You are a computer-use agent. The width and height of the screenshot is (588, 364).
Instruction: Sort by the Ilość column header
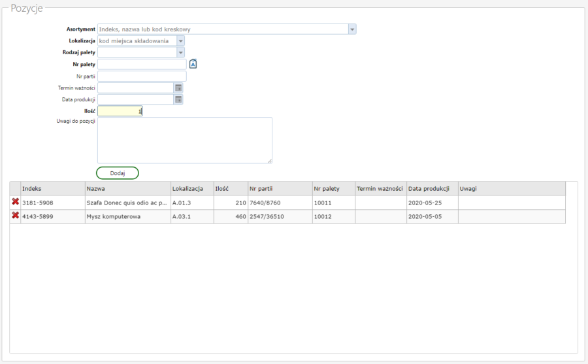point(231,189)
